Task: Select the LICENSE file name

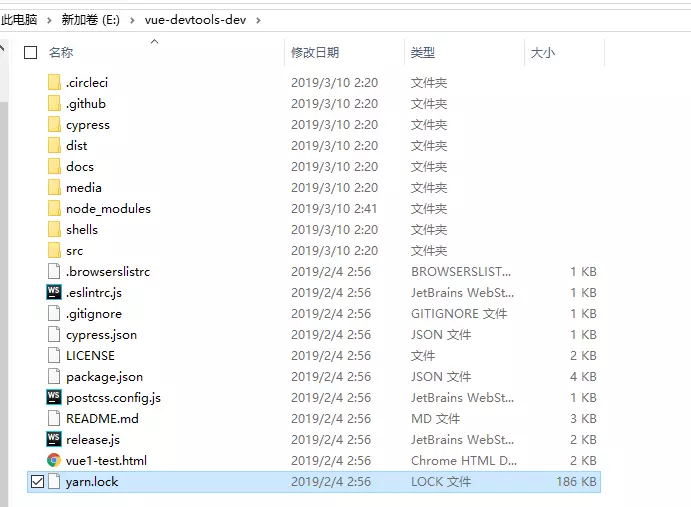Action: click(x=90, y=356)
